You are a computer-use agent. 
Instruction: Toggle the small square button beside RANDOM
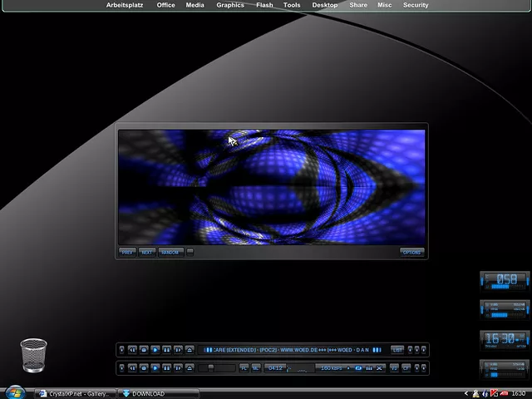190,252
